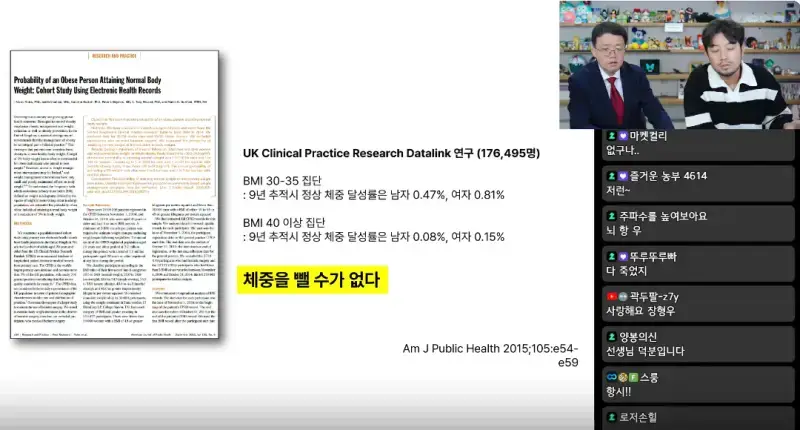800x430 pixels.
Task: Open the research paper page thumbnail
Action: [x=114, y=194]
